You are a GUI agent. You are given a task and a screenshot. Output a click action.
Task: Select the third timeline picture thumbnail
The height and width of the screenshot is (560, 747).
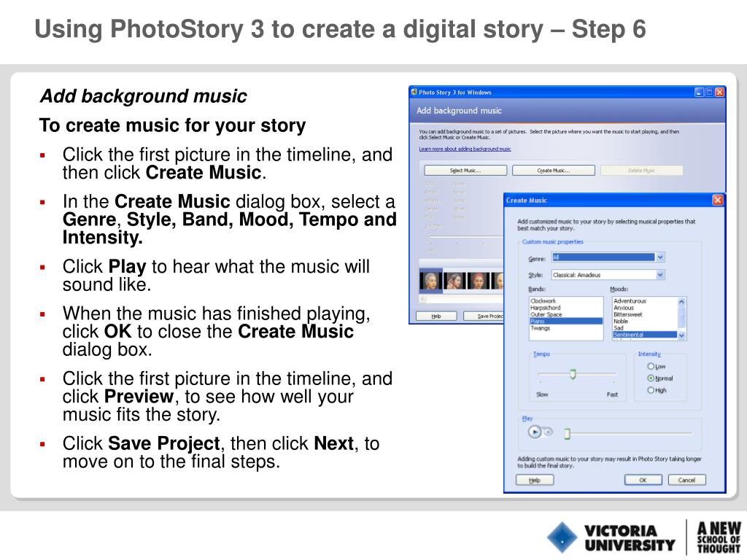pos(479,281)
